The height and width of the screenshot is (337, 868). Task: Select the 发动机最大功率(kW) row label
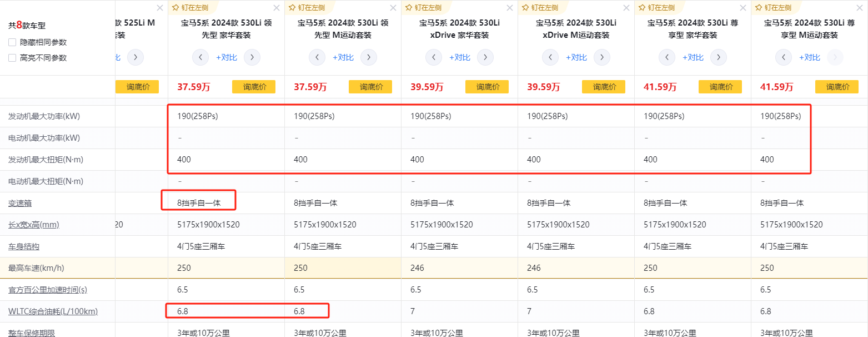[x=43, y=116]
